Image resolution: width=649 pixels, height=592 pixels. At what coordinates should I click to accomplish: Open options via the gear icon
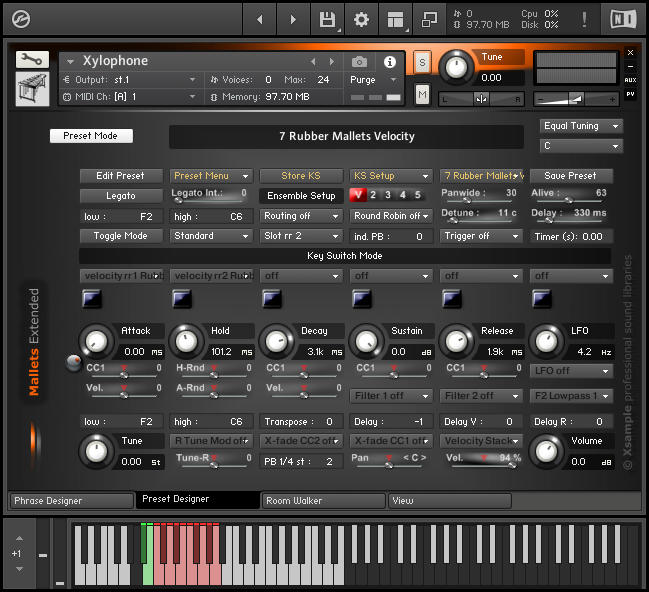click(x=361, y=19)
